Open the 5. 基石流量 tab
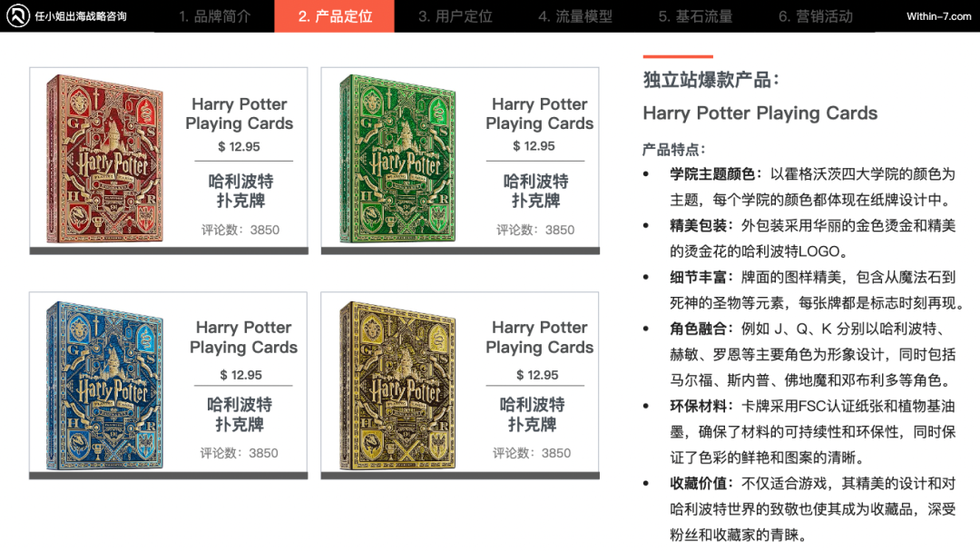 695,16
